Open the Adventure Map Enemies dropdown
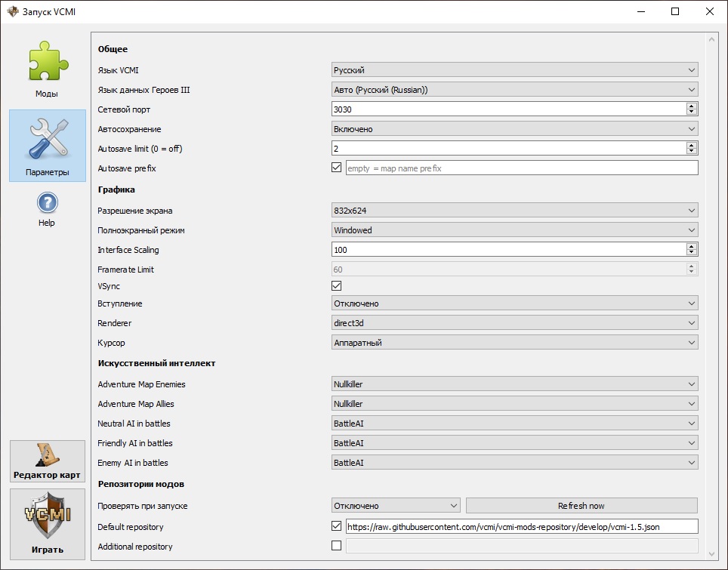Screen dimensions: 728x570 click(514, 384)
